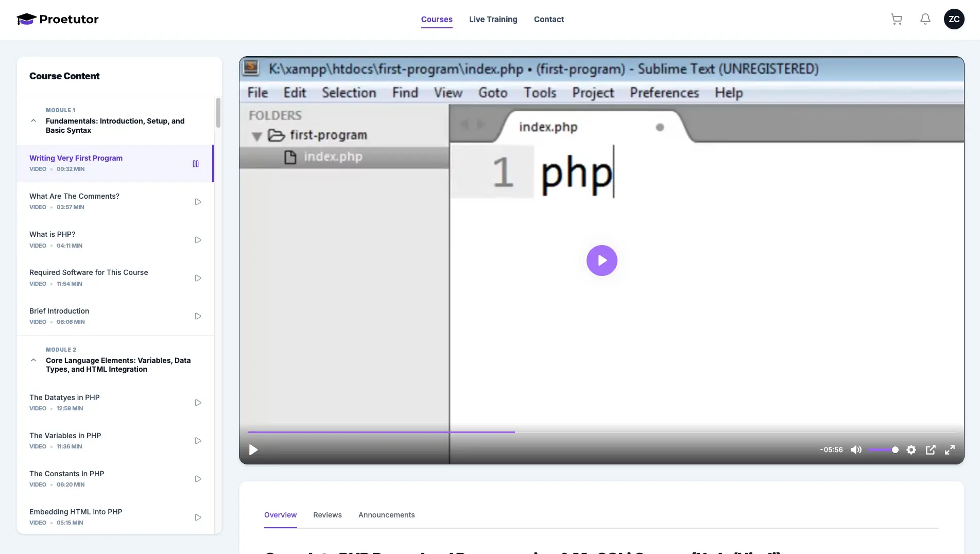
Task: Select What is PHP? lesson title
Action: click(x=52, y=234)
